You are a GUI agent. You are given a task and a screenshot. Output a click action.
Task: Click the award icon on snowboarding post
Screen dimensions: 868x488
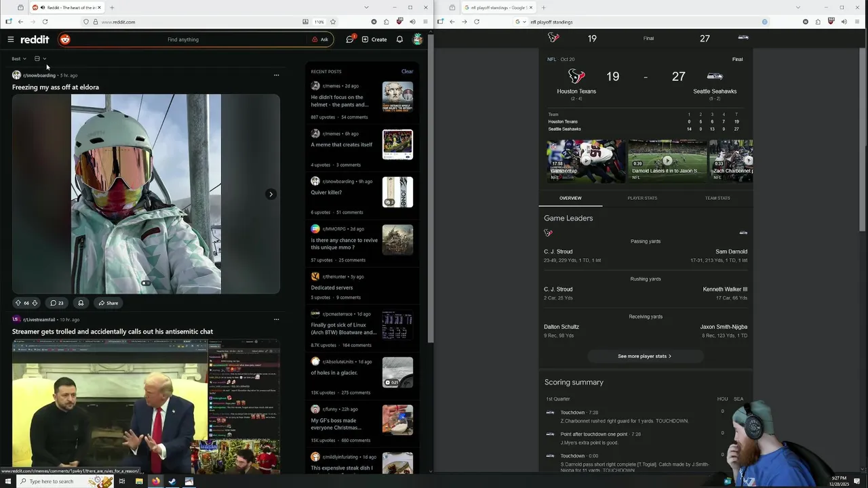[81, 303]
